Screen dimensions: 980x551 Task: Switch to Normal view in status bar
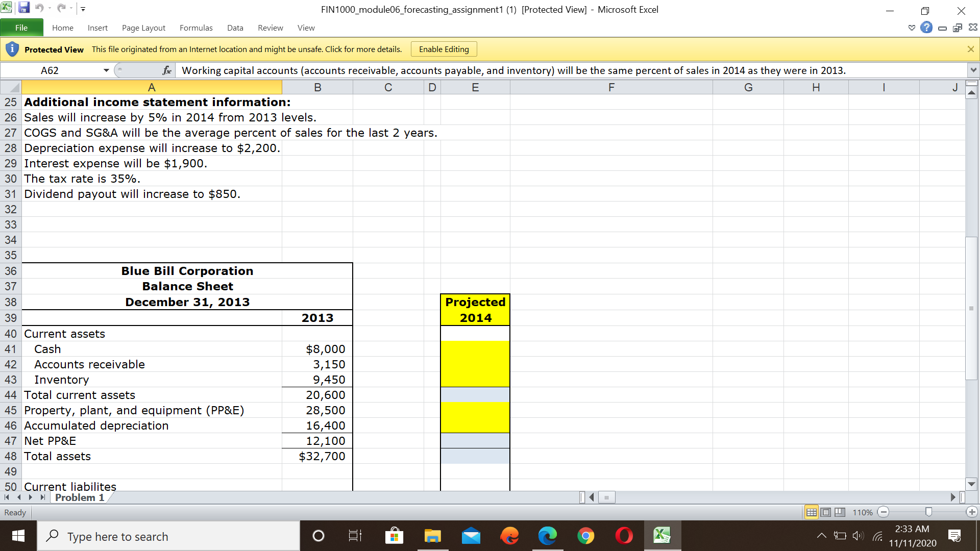tap(811, 512)
